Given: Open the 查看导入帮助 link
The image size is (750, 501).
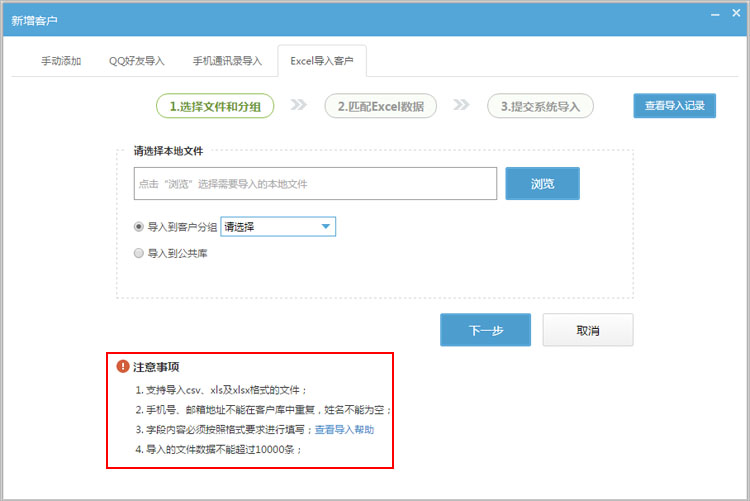Looking at the screenshot, I should click(x=344, y=430).
